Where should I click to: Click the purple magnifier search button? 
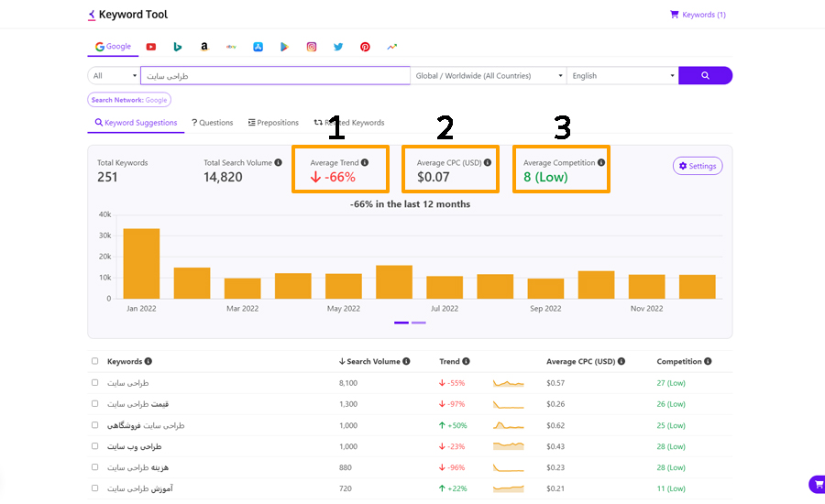pyautogui.click(x=705, y=75)
